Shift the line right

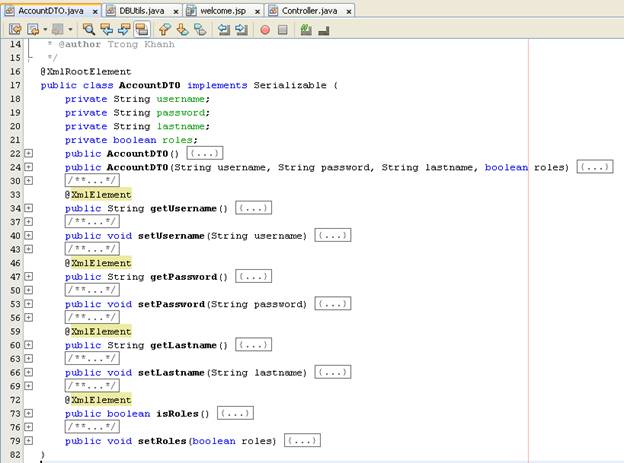242,29
